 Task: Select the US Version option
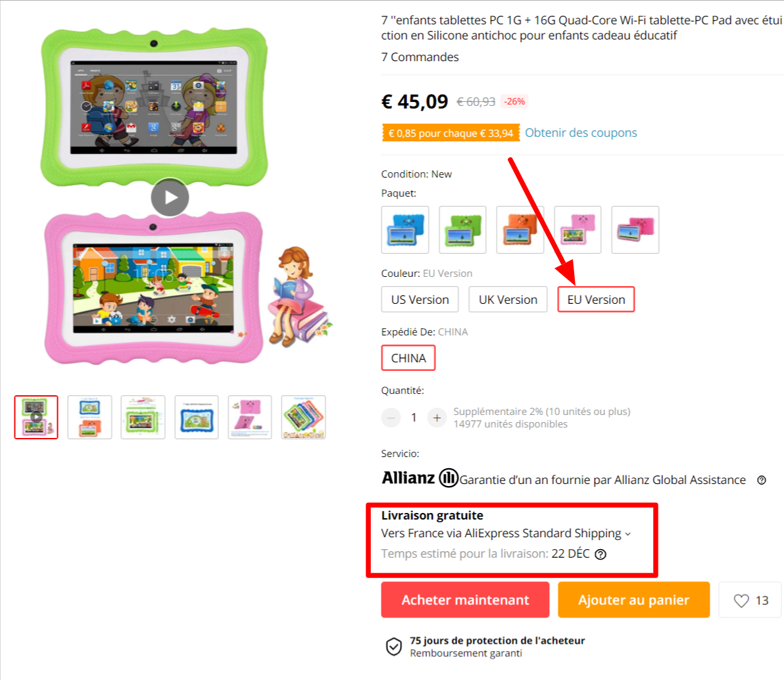(x=420, y=299)
